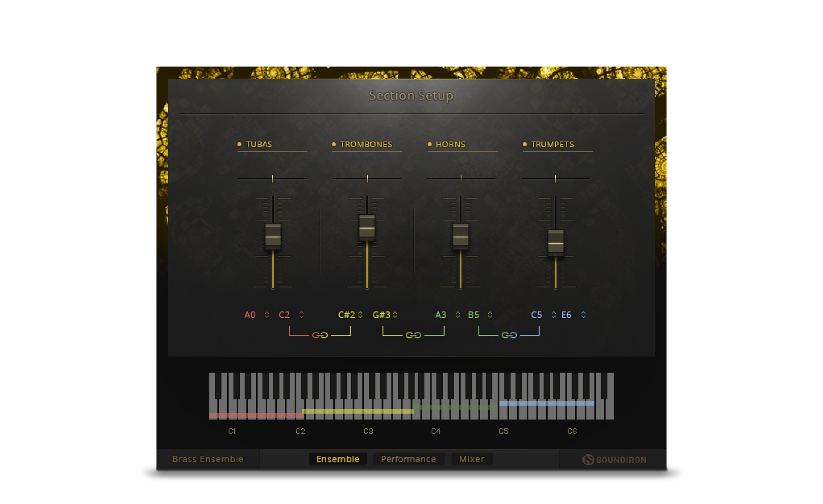Click the Brass Ensemble preset name
Image resolution: width=823 pixels, height=504 pixels.
pos(208,459)
